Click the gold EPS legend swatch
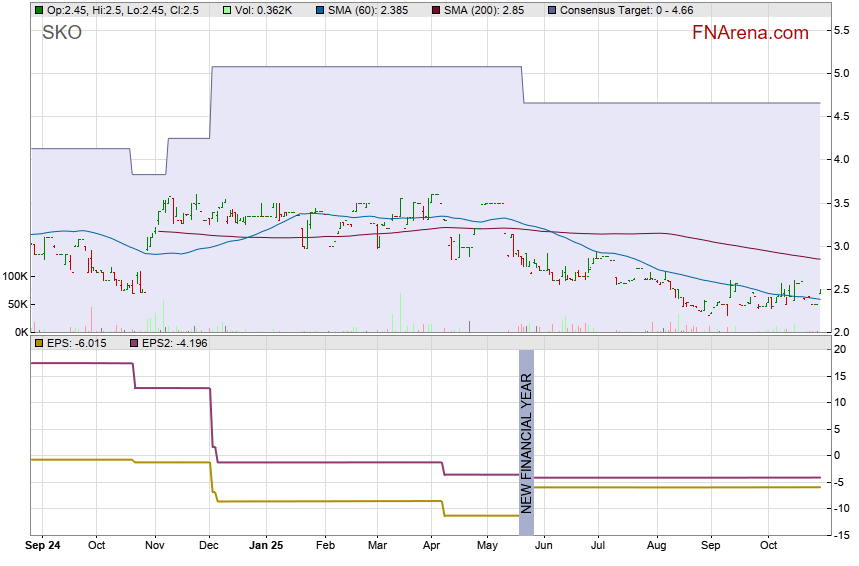The width and height of the screenshot is (859, 566). (38, 344)
